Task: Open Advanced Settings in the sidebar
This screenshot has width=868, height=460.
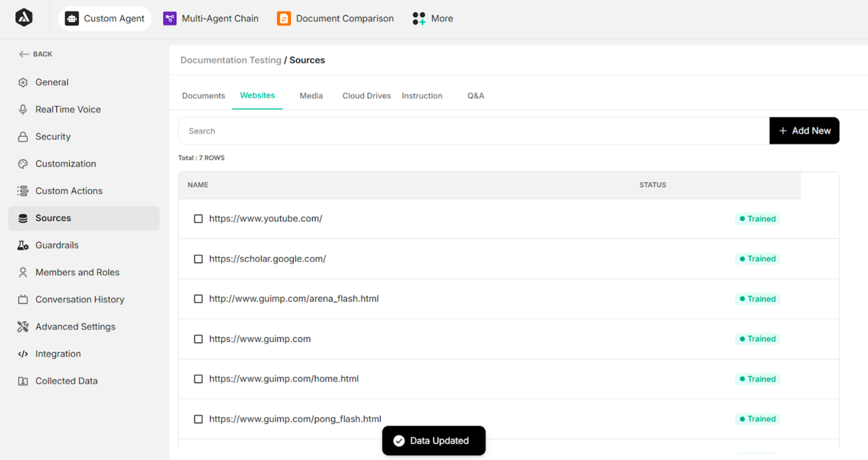Action: (x=75, y=327)
